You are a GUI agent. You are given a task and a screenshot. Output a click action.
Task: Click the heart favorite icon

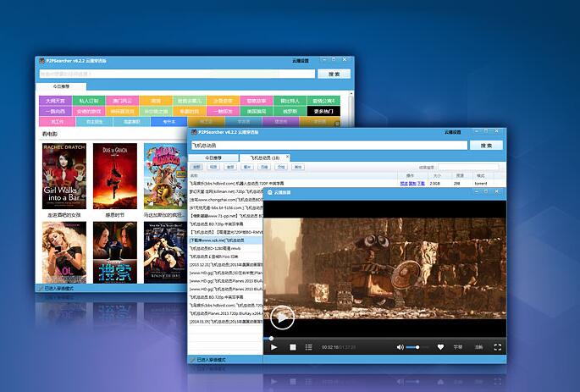440,347
